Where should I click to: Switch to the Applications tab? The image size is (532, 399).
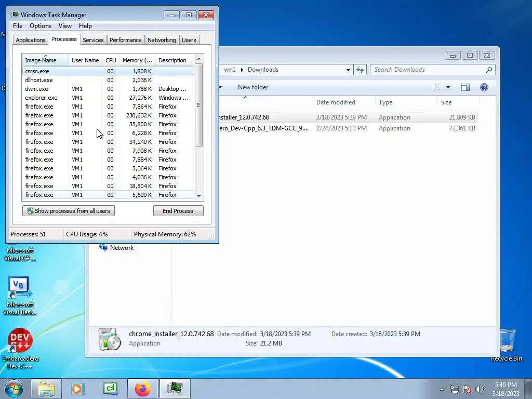coord(31,40)
